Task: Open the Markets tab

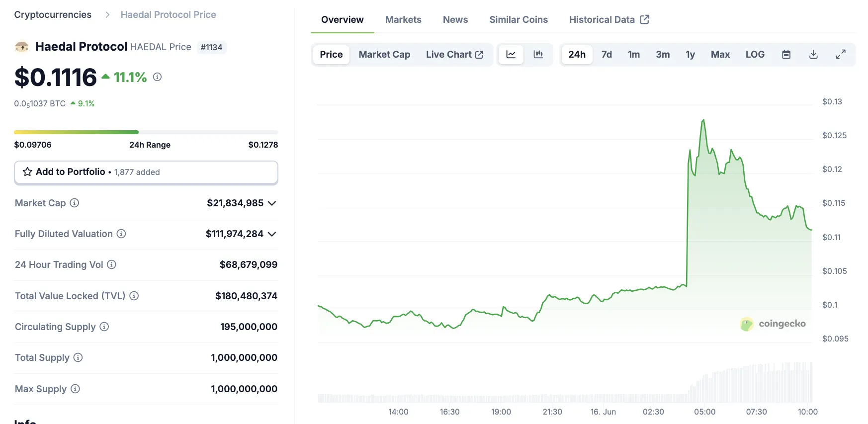Action: [x=403, y=20]
